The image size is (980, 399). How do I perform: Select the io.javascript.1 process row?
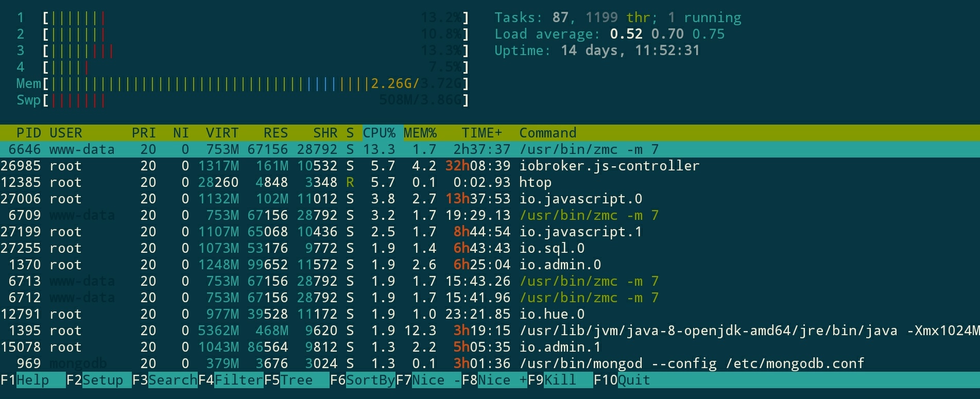tap(490, 232)
